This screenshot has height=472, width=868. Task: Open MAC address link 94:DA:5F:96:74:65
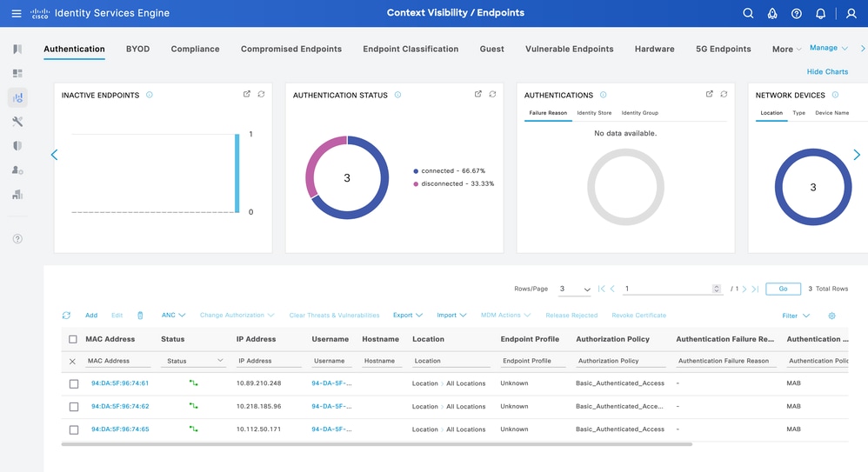(x=120, y=429)
